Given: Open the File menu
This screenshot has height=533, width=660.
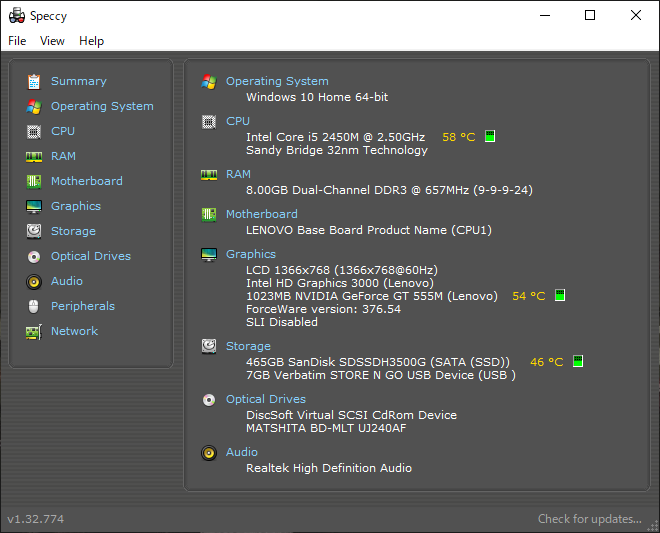Looking at the screenshot, I should 17,41.
